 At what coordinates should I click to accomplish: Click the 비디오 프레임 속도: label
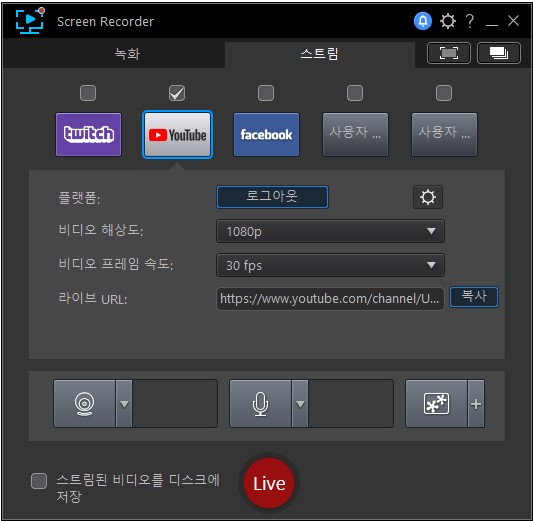click(116, 264)
